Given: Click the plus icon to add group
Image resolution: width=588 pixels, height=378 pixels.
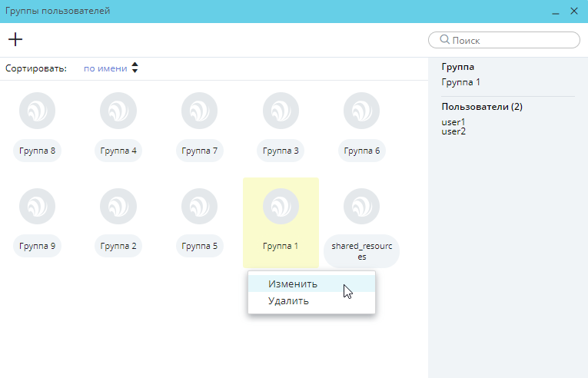Looking at the screenshot, I should click(x=15, y=39).
